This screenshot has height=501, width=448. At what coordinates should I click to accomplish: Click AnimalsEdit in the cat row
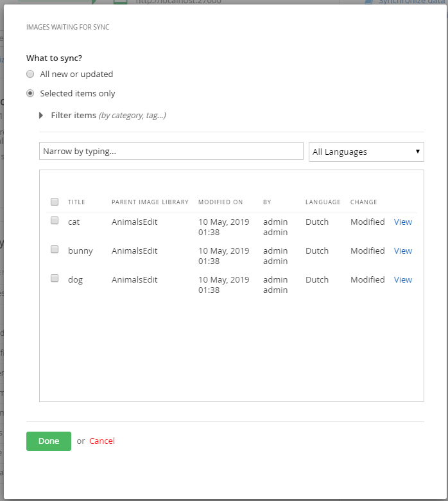[x=134, y=222]
